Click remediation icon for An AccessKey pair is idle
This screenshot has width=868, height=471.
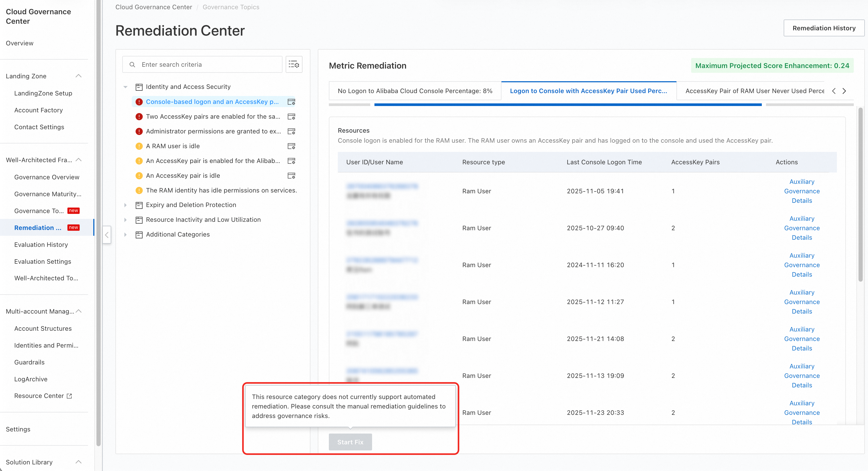click(x=291, y=176)
